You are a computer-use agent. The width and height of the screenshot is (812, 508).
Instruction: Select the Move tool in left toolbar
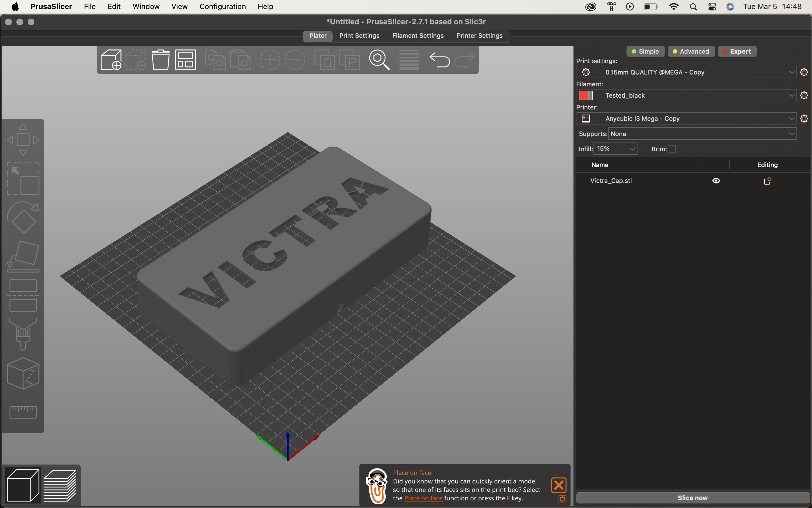[x=23, y=139]
